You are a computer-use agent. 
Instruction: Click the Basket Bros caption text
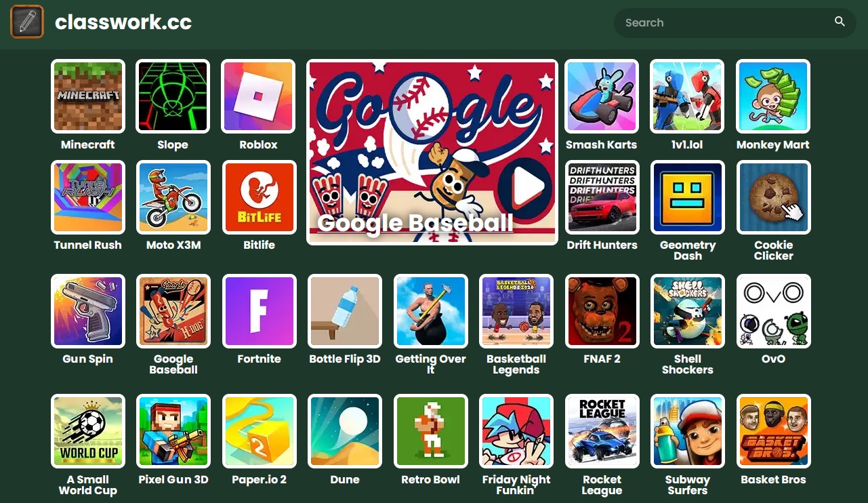[x=773, y=479]
